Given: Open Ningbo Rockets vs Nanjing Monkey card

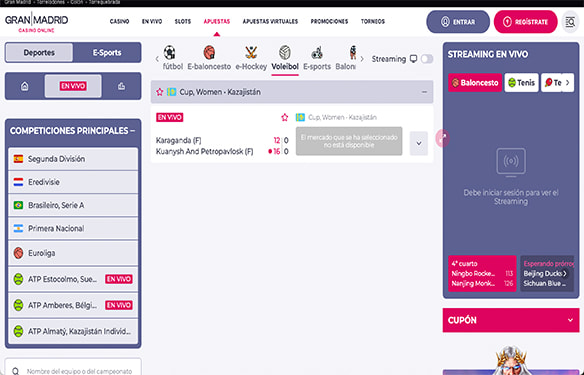Looking at the screenshot, I should coord(482,273).
